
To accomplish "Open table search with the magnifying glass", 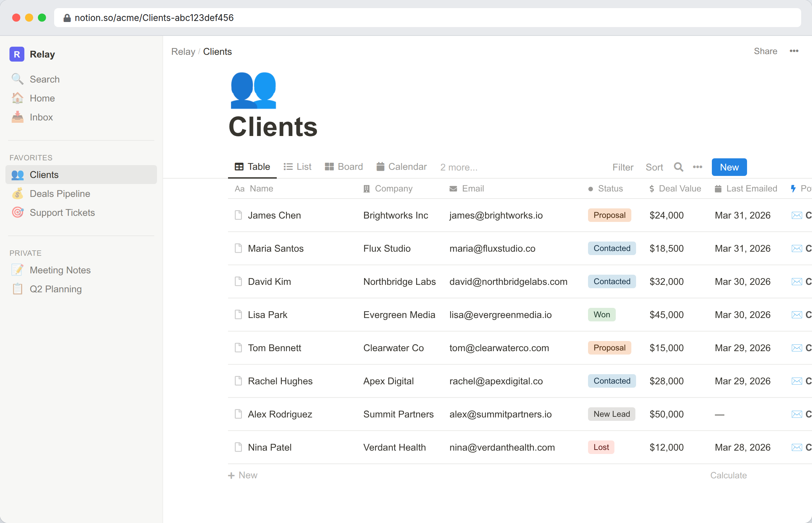I will 678,167.
